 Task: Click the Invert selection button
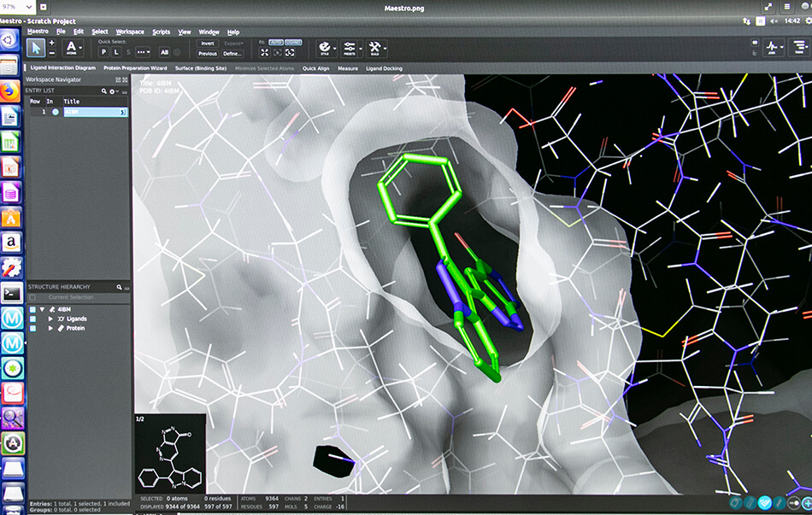(x=208, y=44)
